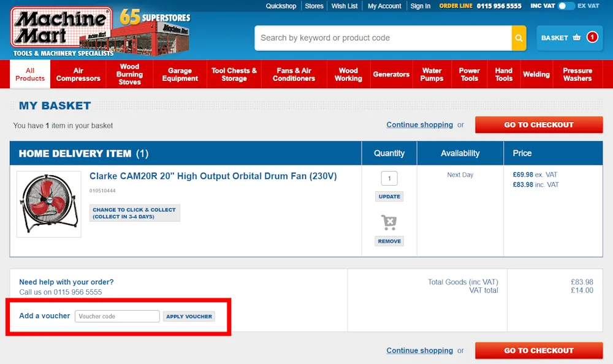This screenshot has height=364, width=613.
Task: Open the Welding category
Action: point(536,74)
